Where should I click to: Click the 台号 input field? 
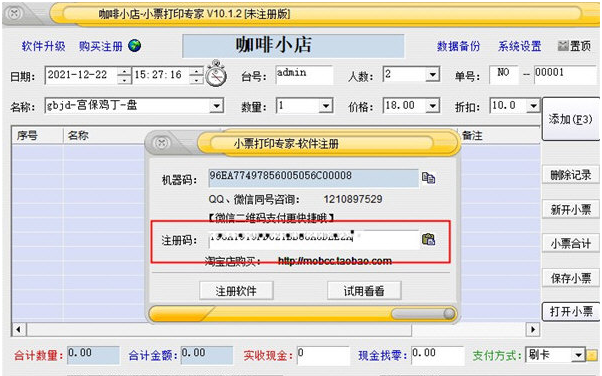click(304, 75)
